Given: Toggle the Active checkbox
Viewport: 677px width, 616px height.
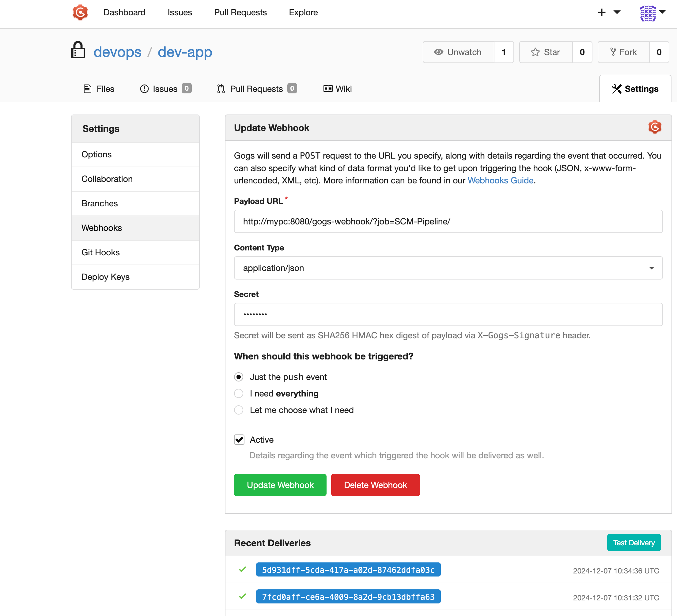Looking at the screenshot, I should point(239,440).
